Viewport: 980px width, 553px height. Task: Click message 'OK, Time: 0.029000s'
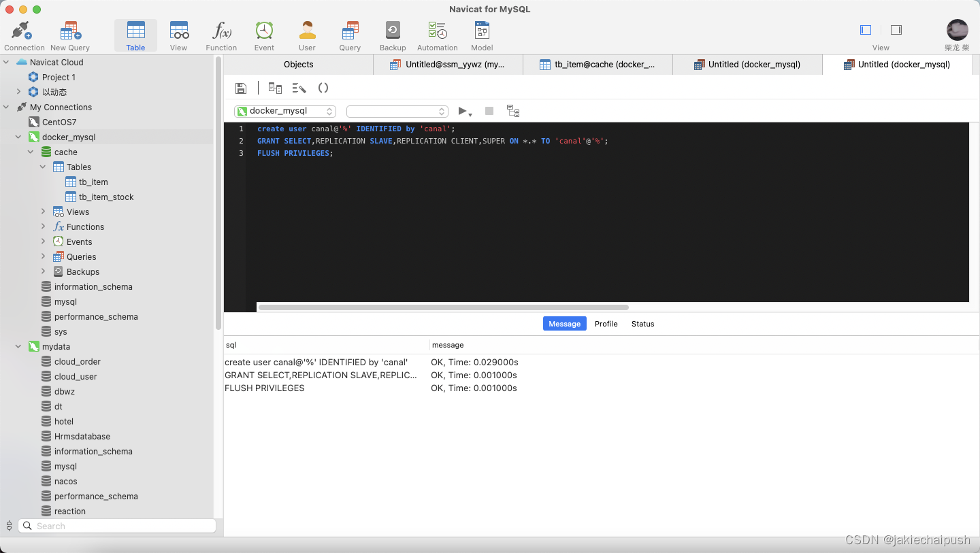pyautogui.click(x=474, y=362)
